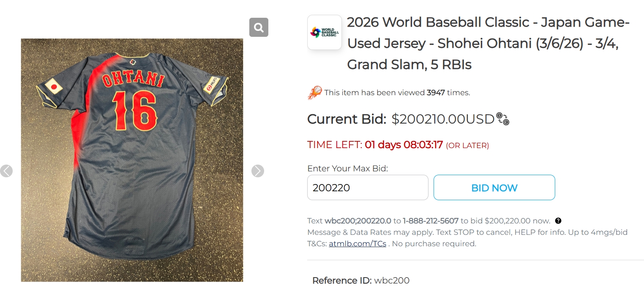
Task: Click the question mark help icon
Action: click(x=558, y=221)
